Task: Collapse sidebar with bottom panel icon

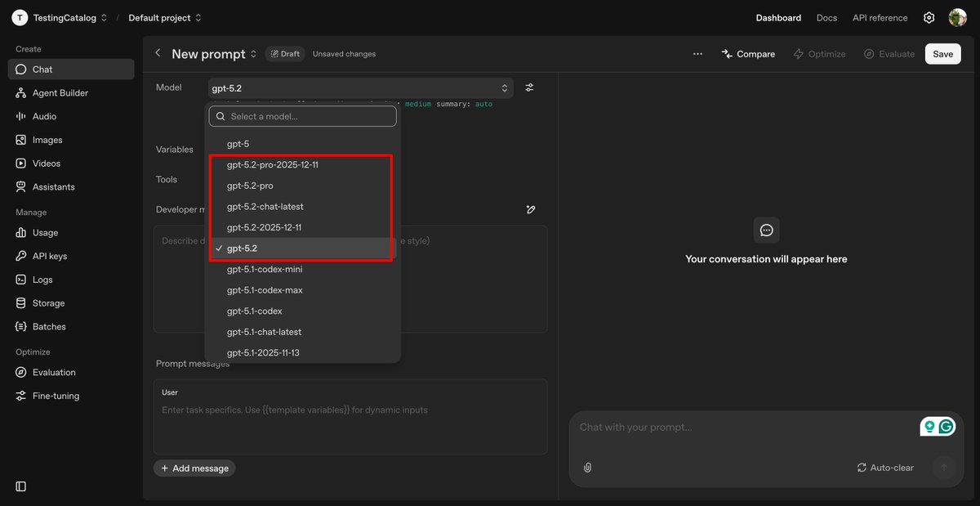Action: 21,486
